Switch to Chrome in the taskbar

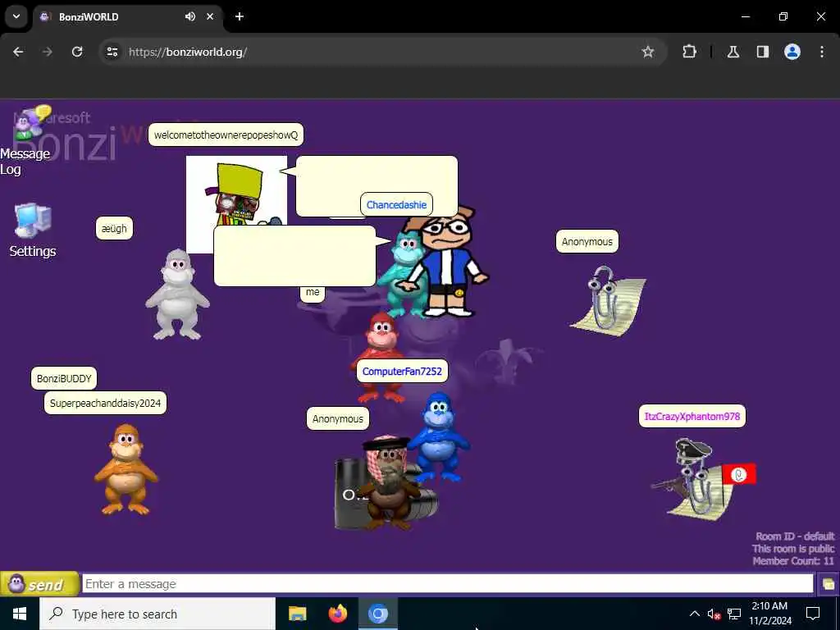[377, 614]
